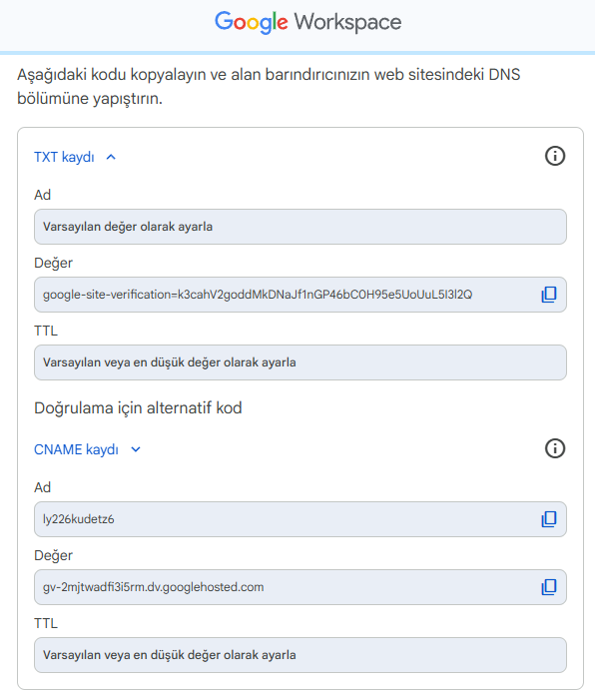Screen dimensions: 595x700
Task: Click the Değer label above the CNAME value
Action: (x=53, y=555)
